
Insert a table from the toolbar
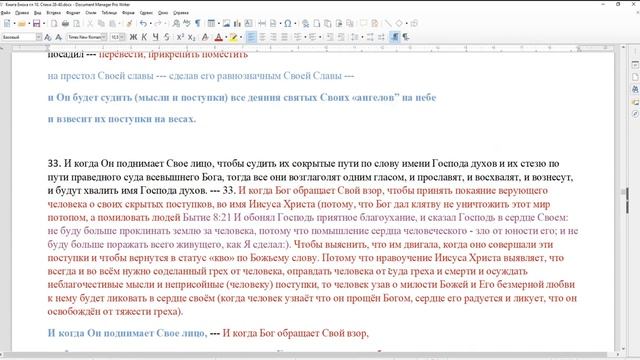coord(211,23)
